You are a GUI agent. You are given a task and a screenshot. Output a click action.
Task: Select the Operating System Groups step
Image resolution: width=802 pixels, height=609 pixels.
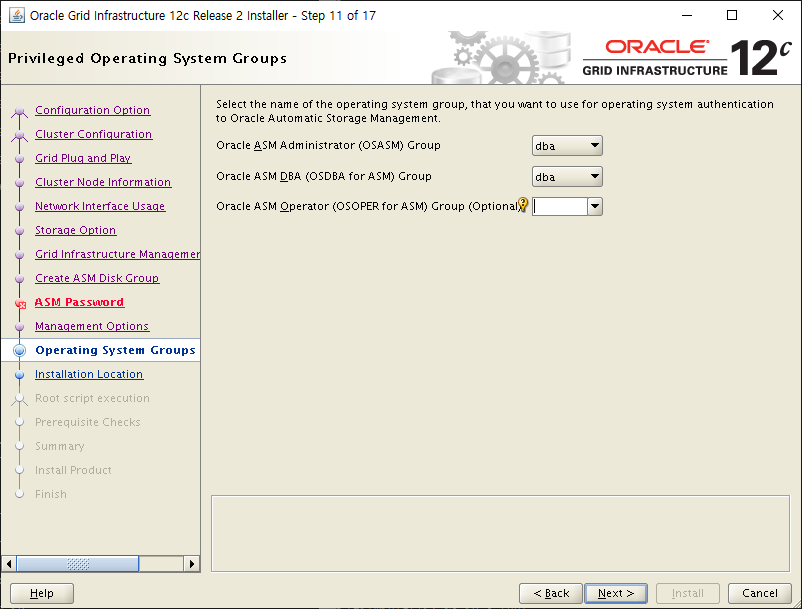pyautogui.click(x=115, y=350)
